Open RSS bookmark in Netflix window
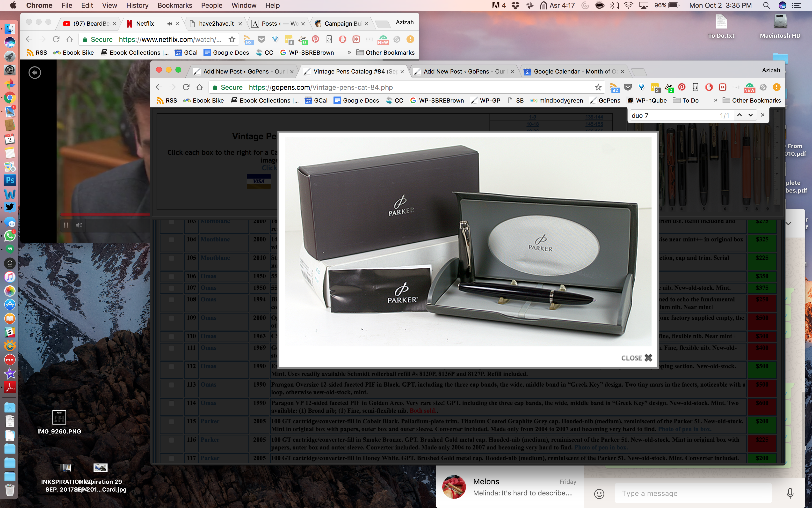812x508 pixels. [37, 52]
